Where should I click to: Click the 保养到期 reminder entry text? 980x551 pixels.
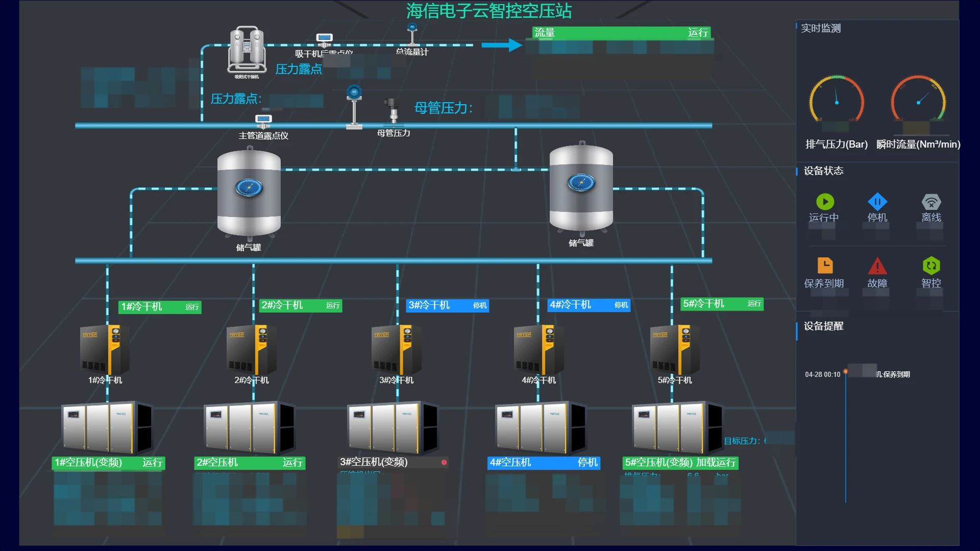tap(893, 374)
